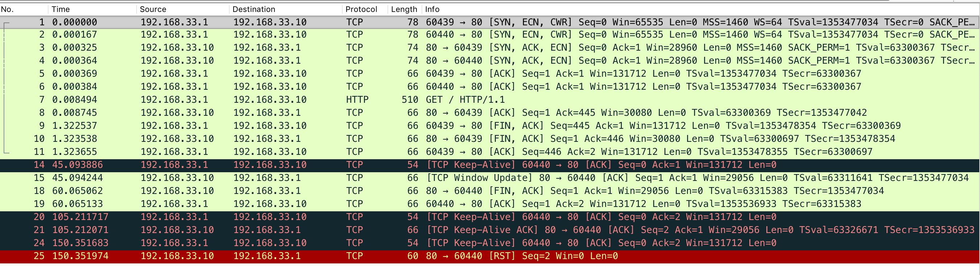980x275 pixels.
Task: Select packet 8 with Ack=445
Action: pyautogui.click(x=490, y=113)
